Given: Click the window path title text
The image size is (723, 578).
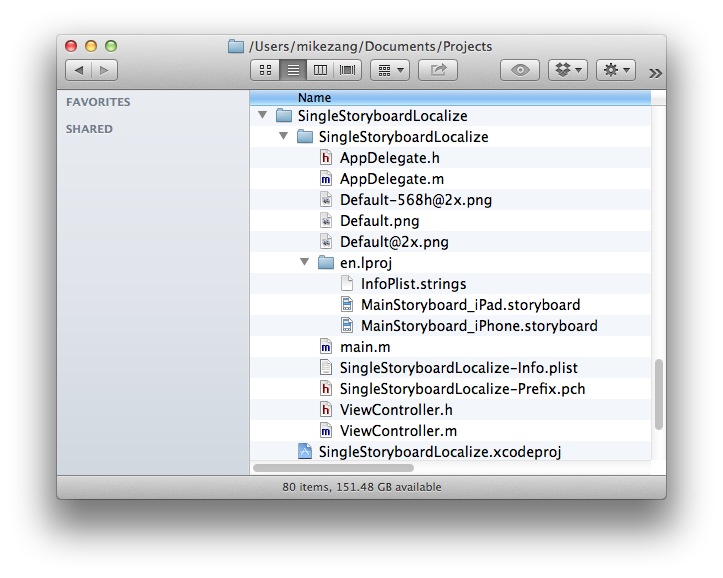Looking at the screenshot, I should coord(371,47).
